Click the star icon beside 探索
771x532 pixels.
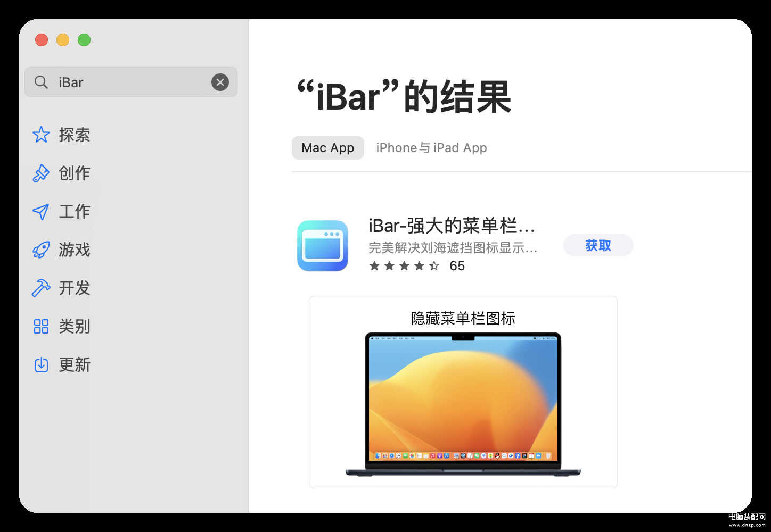pos(41,135)
